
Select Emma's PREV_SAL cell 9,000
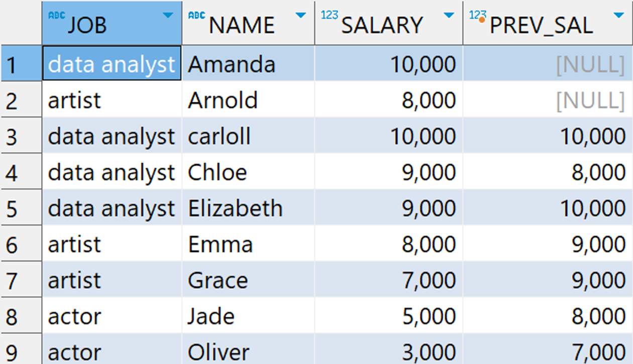click(x=548, y=244)
